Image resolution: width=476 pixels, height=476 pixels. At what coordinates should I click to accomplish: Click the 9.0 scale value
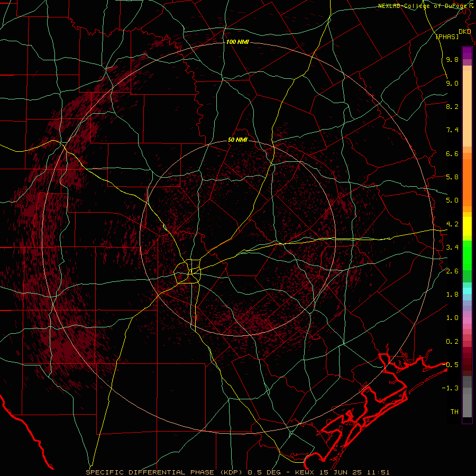point(452,83)
